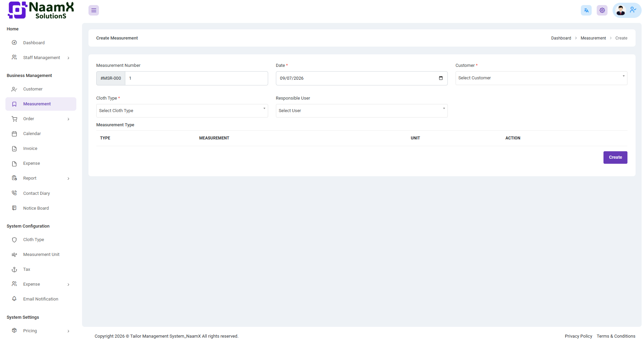Click the Calendar icon in sidebar

coord(14,134)
